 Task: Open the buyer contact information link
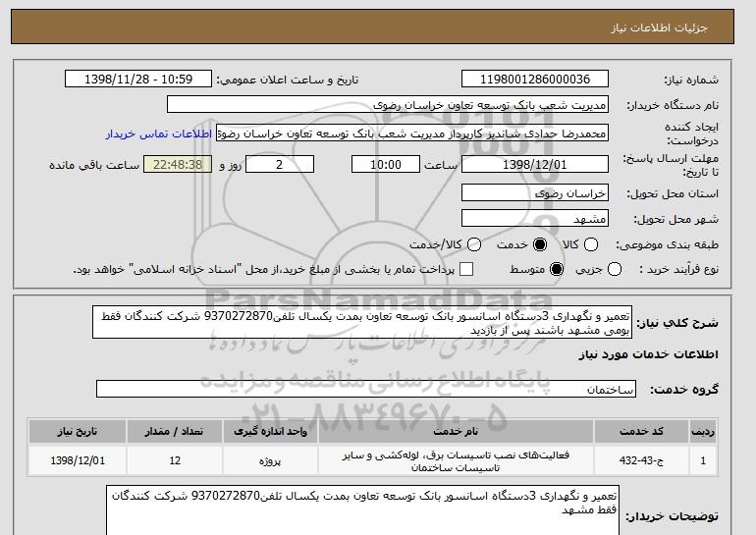click(x=159, y=134)
